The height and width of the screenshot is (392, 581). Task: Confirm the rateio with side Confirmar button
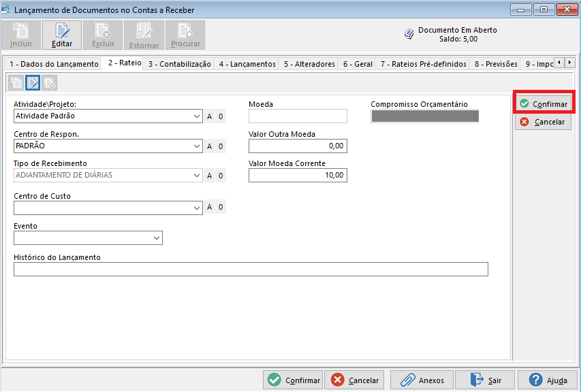(x=544, y=103)
